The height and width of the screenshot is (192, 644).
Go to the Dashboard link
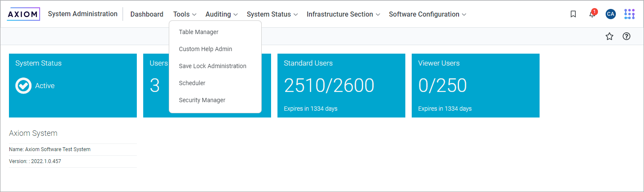point(147,14)
